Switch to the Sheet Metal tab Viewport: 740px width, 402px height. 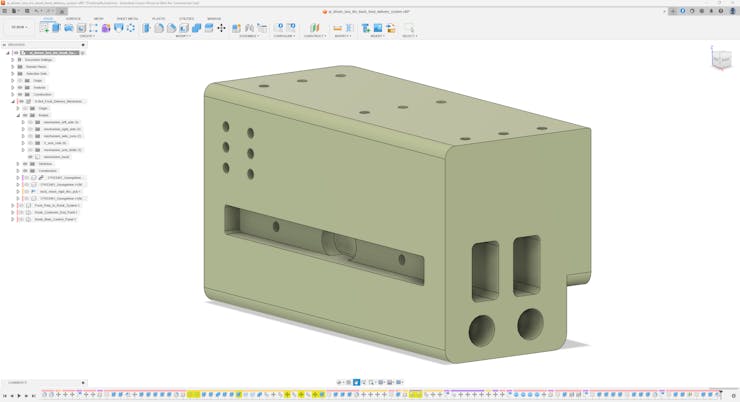coord(127,18)
